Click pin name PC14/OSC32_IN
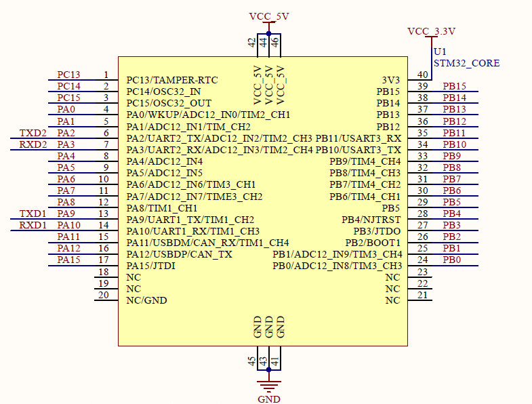The image size is (532, 404). 163,92
